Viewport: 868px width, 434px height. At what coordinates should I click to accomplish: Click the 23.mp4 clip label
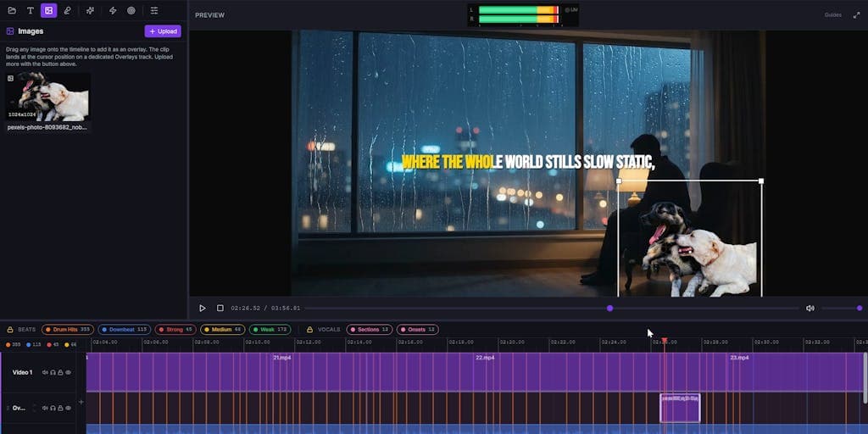click(x=739, y=358)
